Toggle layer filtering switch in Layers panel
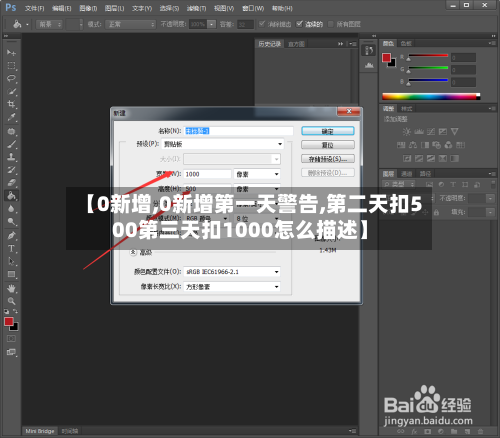 493,184
